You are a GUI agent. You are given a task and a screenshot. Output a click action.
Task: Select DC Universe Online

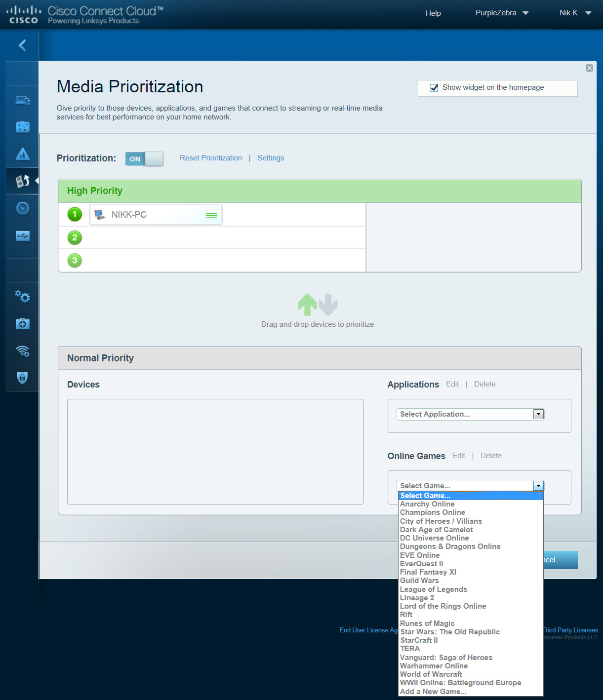(471, 538)
